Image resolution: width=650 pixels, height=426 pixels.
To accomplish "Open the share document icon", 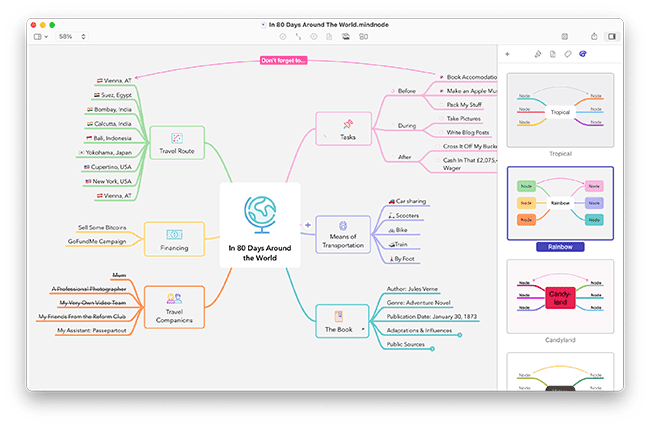I will [x=594, y=36].
